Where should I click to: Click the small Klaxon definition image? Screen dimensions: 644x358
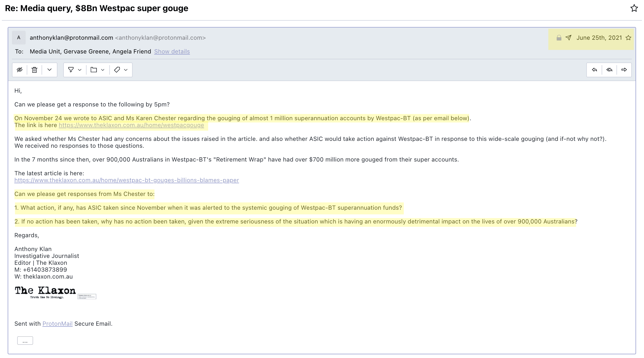coord(87,297)
